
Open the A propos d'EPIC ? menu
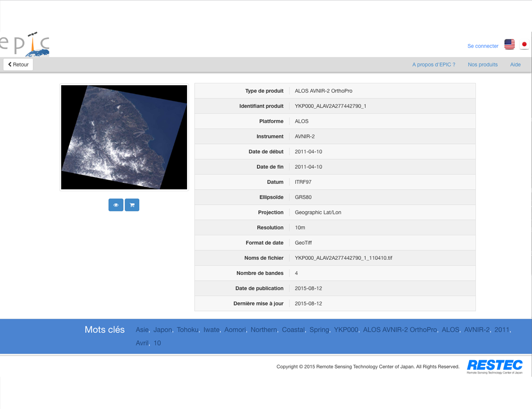[434, 64]
